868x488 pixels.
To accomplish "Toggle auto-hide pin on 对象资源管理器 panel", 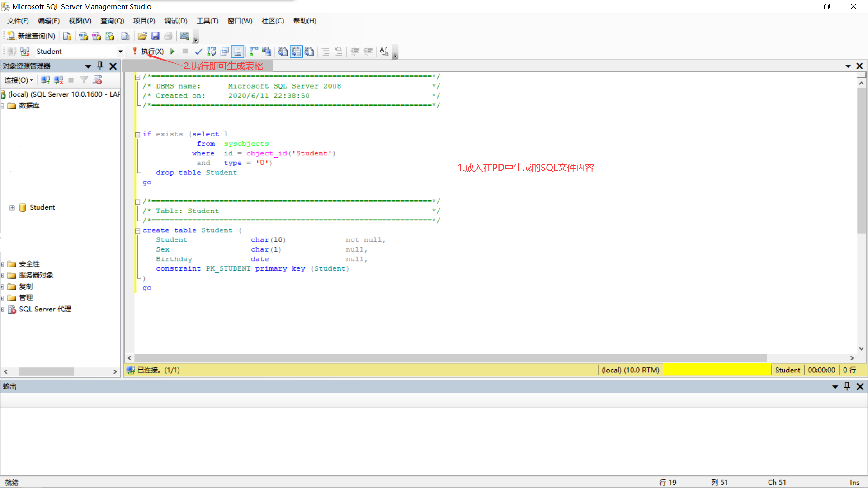I will (100, 66).
